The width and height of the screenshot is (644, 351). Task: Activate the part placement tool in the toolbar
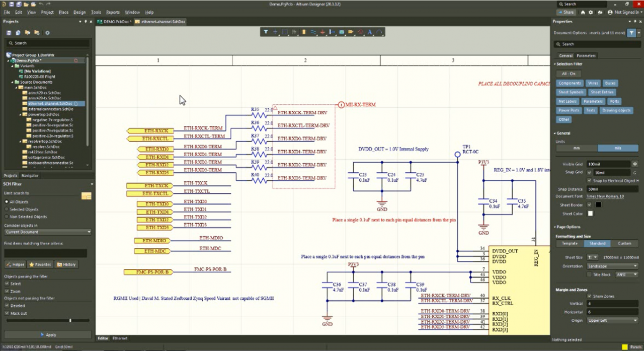pyautogui.click(x=304, y=32)
